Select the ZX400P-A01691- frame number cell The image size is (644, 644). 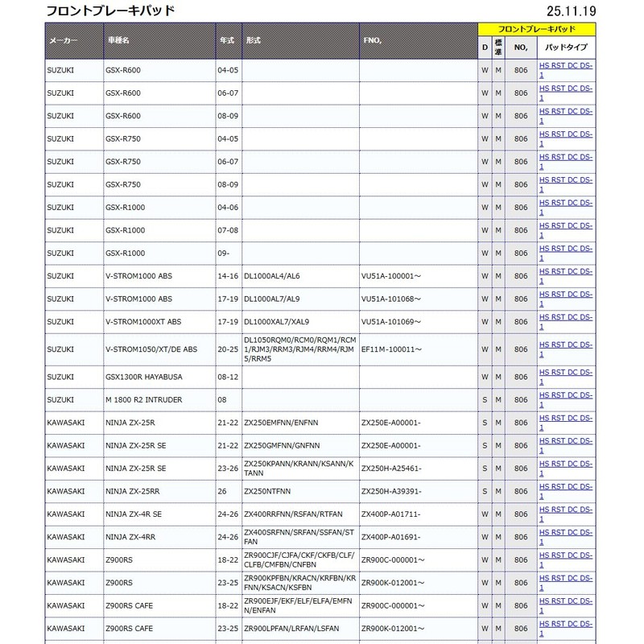(x=419, y=537)
